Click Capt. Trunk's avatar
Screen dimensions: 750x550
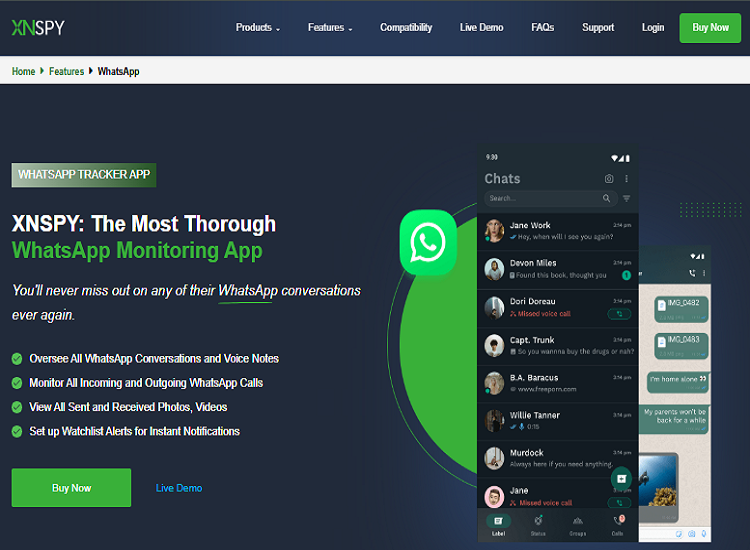[494, 346]
